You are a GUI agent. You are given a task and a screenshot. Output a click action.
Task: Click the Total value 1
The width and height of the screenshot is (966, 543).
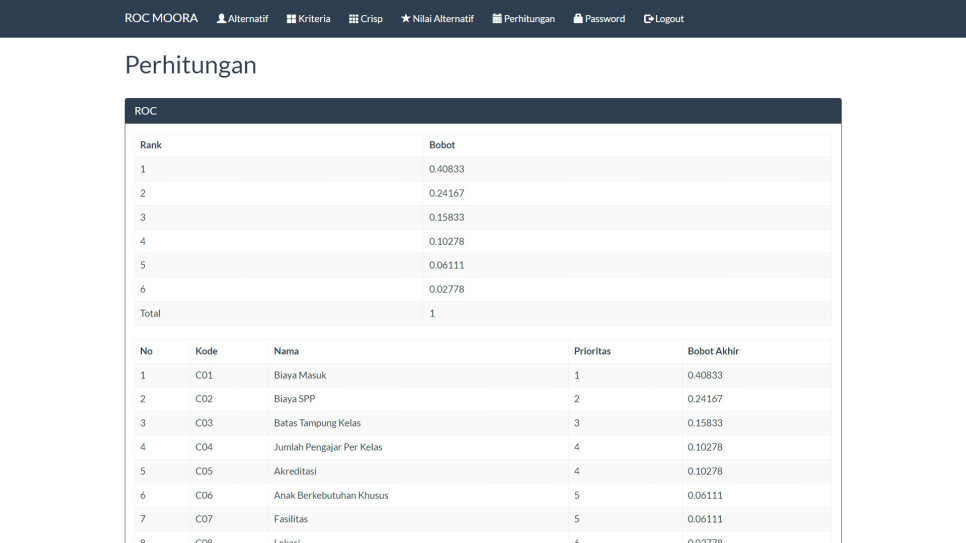[x=432, y=313]
